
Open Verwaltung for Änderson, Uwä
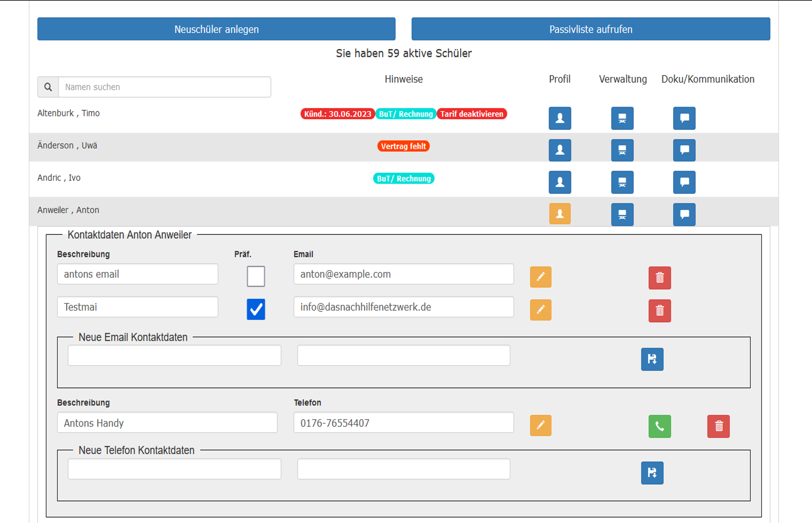[x=622, y=150]
